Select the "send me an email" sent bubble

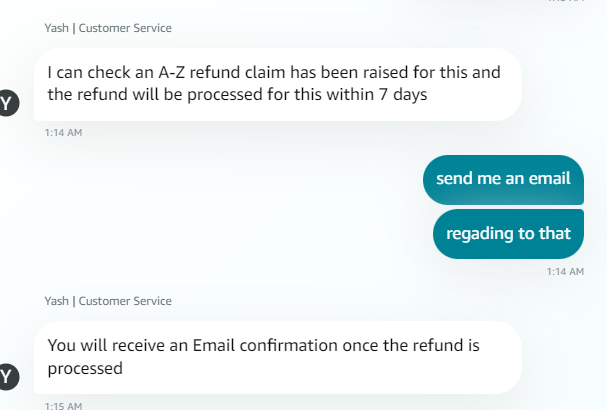(x=503, y=180)
